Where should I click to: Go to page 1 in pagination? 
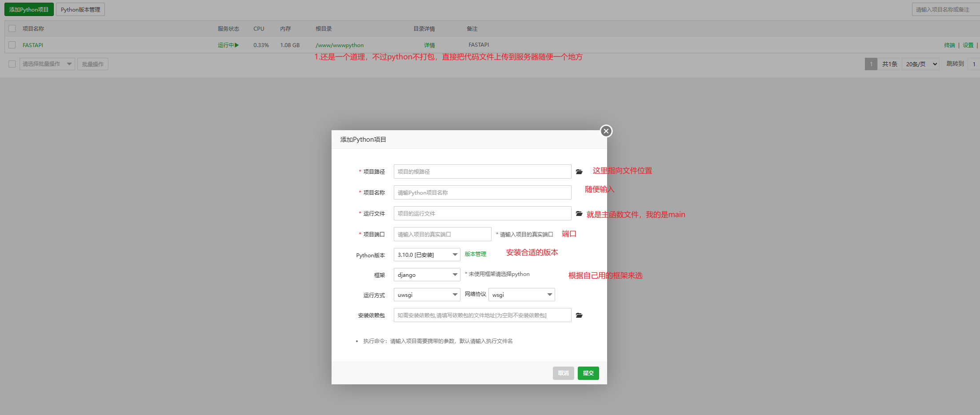click(x=871, y=64)
